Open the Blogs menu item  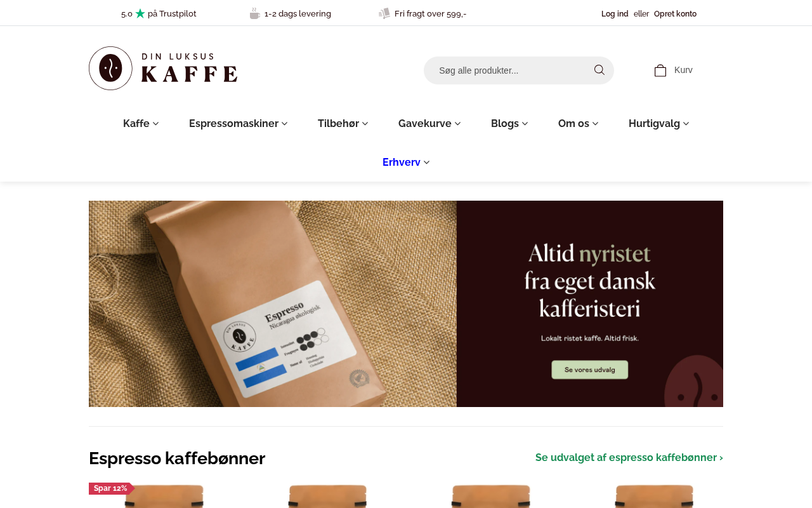(x=509, y=124)
